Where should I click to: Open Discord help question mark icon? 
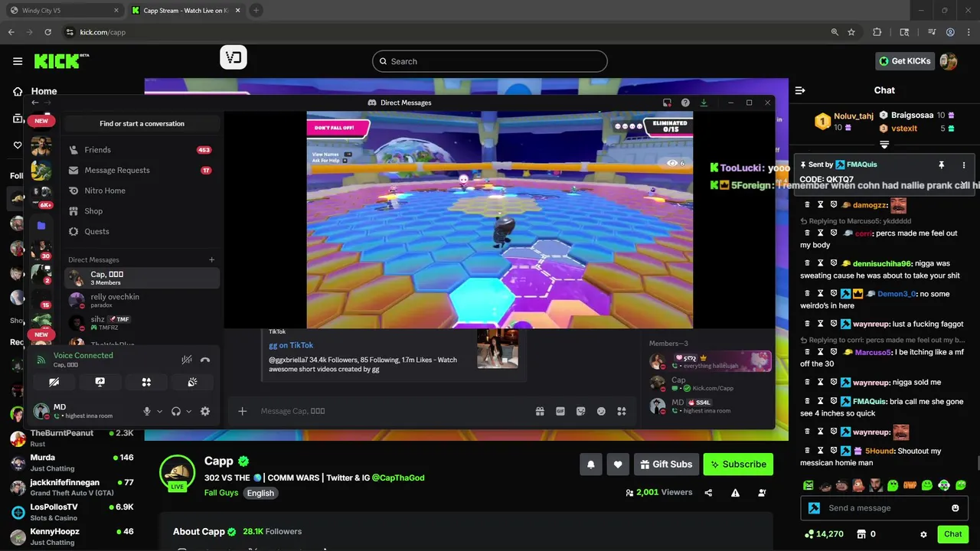(x=685, y=103)
